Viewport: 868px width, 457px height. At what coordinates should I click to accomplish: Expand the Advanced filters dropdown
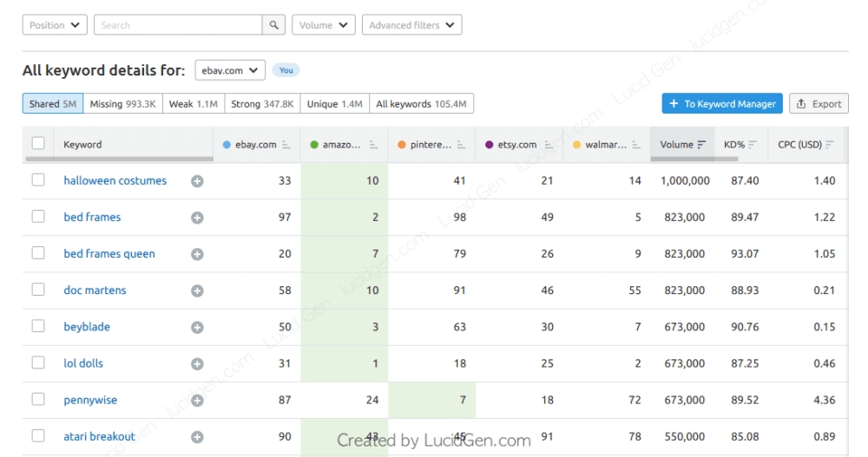click(411, 25)
